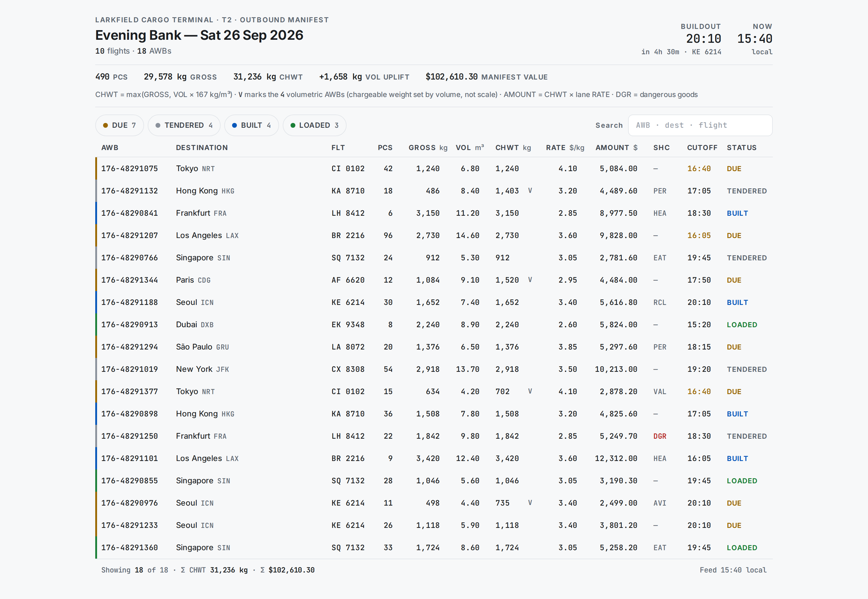Focus the AWB dest flight search field
The width and height of the screenshot is (868, 599).
pos(700,125)
